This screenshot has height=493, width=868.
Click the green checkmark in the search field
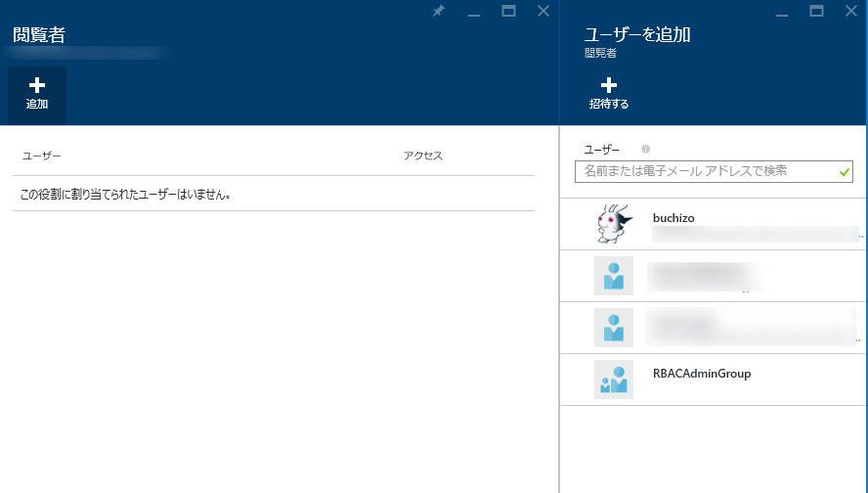(x=845, y=172)
